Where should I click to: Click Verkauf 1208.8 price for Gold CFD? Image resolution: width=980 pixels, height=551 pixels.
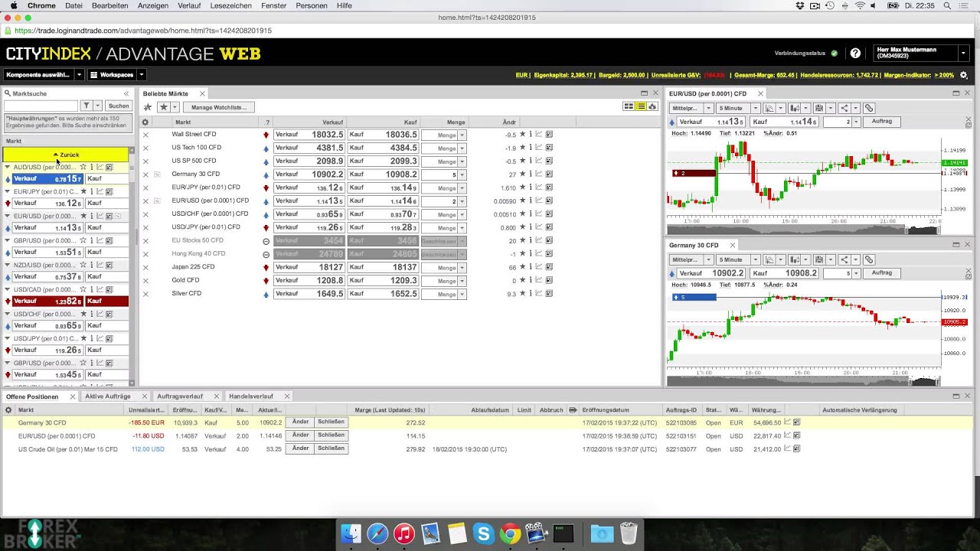pyautogui.click(x=309, y=281)
